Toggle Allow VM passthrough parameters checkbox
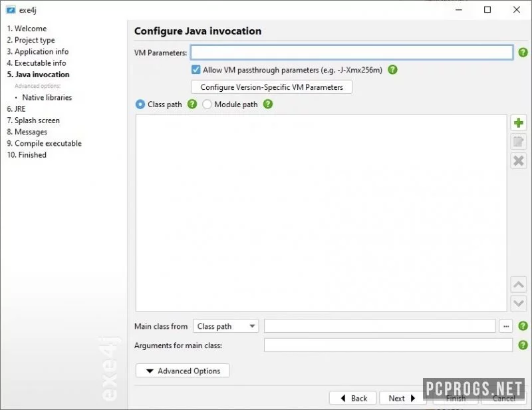The image size is (532, 410). 196,70
